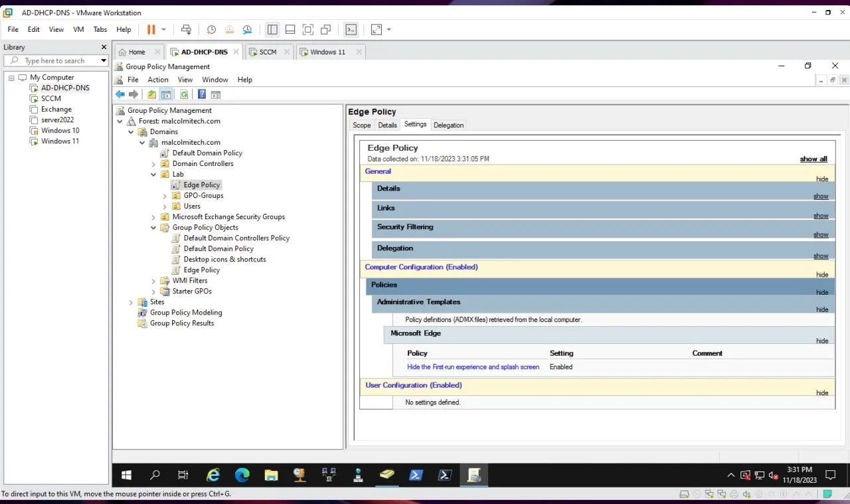Screen dimensions: 850x504
Task: Click the take snapshot clock icon
Action: [x=211, y=30]
